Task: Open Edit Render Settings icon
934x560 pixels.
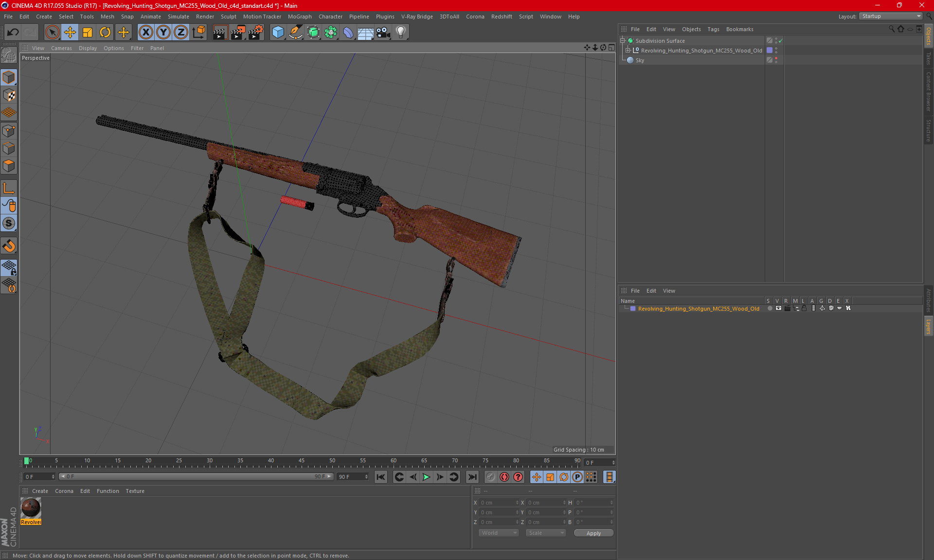Action: click(256, 32)
